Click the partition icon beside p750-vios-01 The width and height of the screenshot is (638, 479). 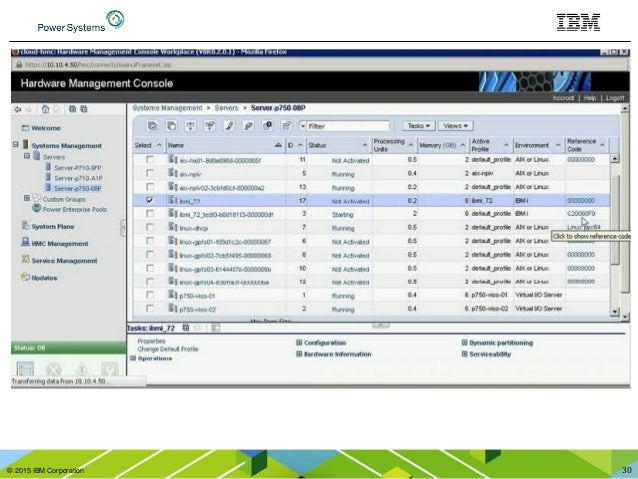(173, 295)
